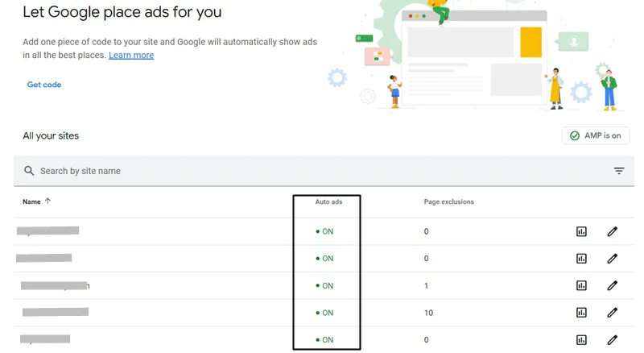Click the Auto ads column header
The height and width of the screenshot is (353, 644).
tap(328, 201)
